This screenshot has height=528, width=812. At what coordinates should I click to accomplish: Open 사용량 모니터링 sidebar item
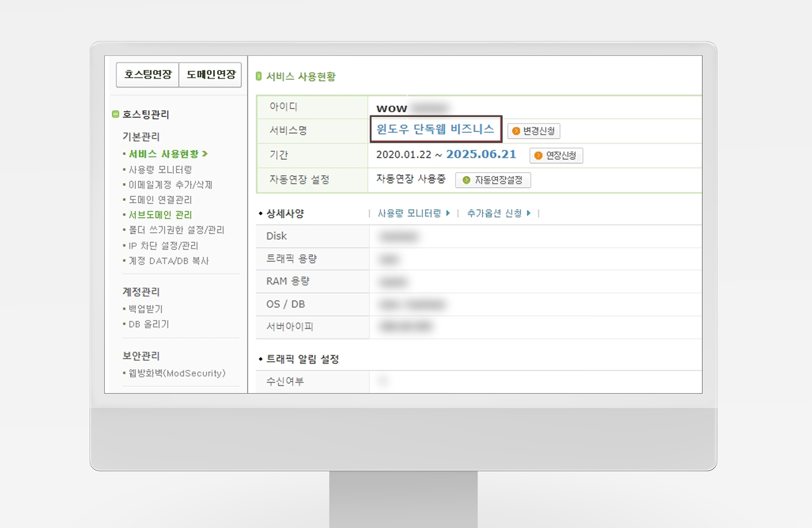pos(160,169)
